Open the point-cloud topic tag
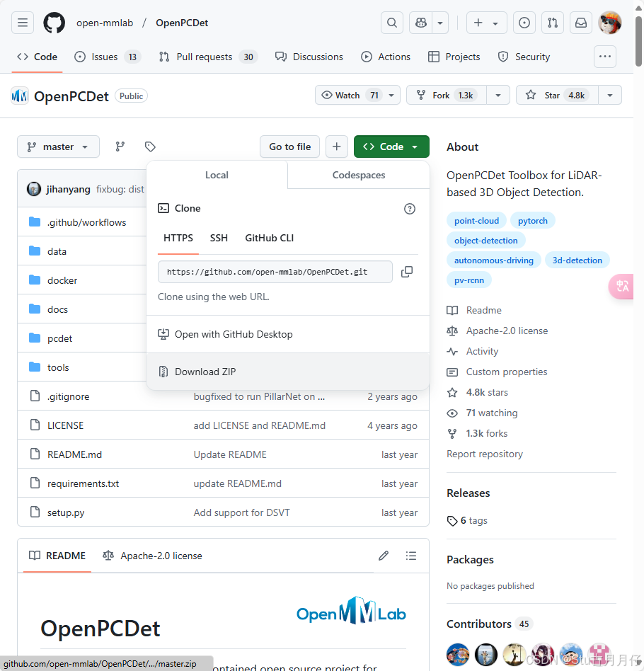This screenshot has width=644, height=671. pyautogui.click(x=477, y=221)
